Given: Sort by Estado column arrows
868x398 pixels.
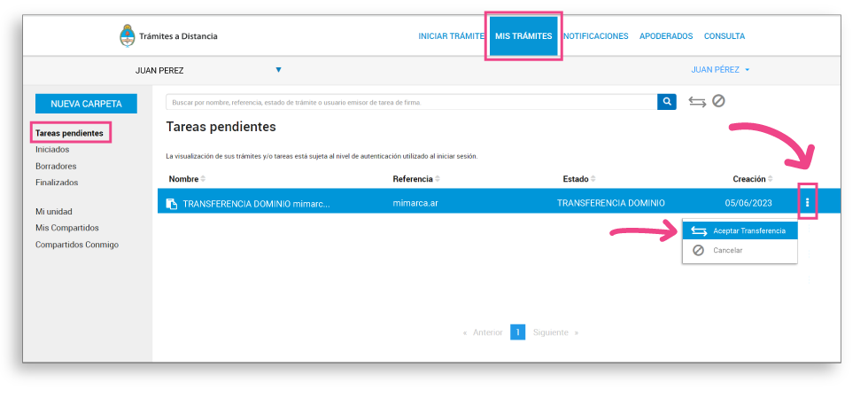Looking at the screenshot, I should pyautogui.click(x=593, y=179).
